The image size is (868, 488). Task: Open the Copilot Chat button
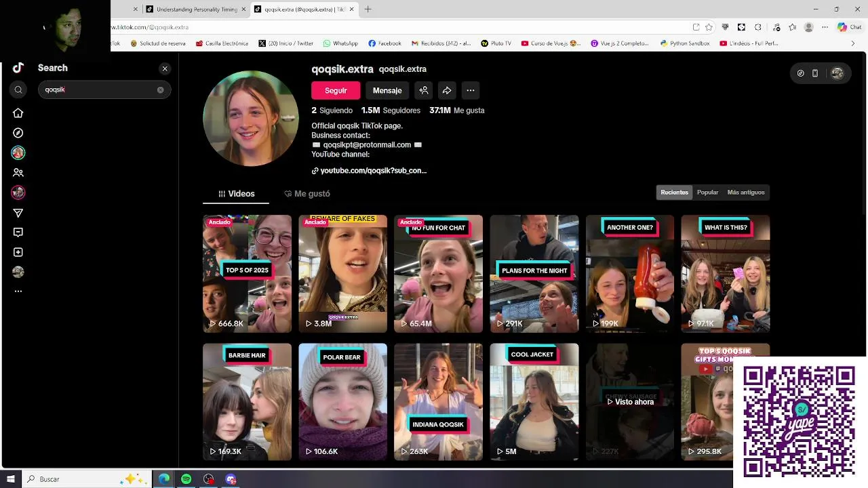[x=850, y=27]
